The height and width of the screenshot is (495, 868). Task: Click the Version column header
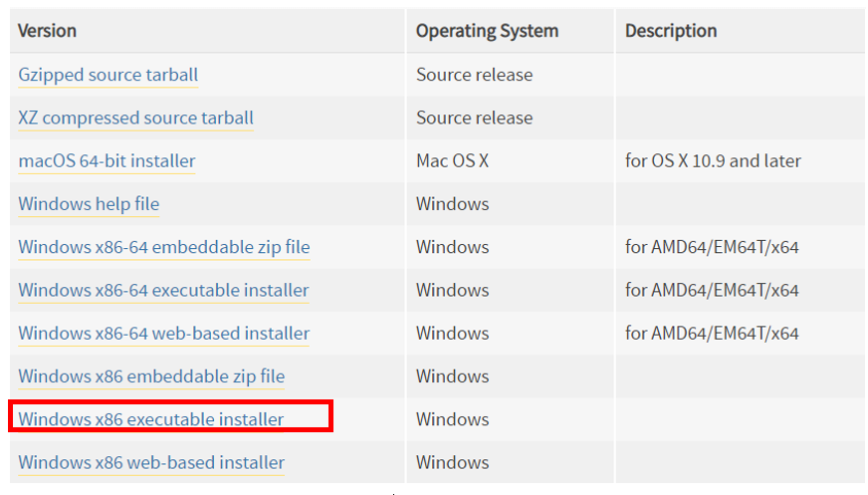point(47,31)
